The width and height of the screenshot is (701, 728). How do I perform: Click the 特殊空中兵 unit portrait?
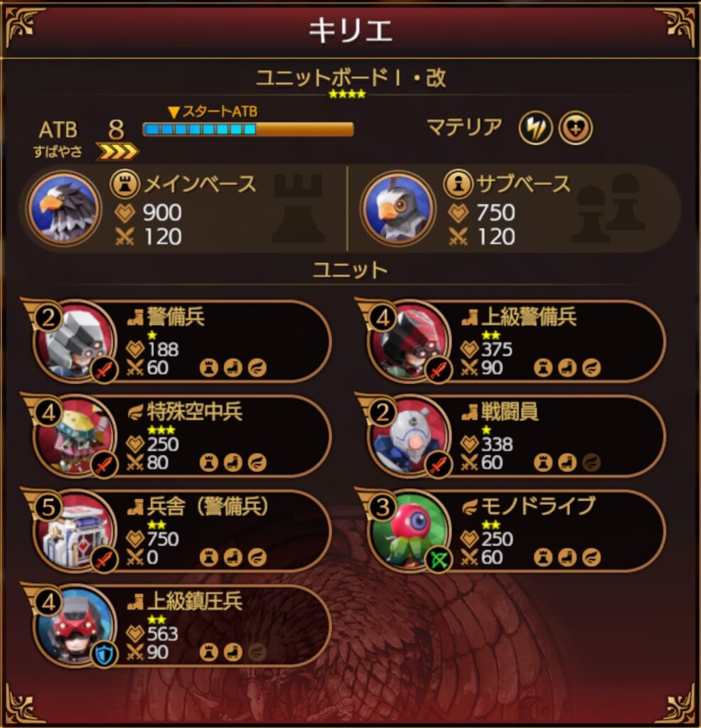tap(74, 437)
